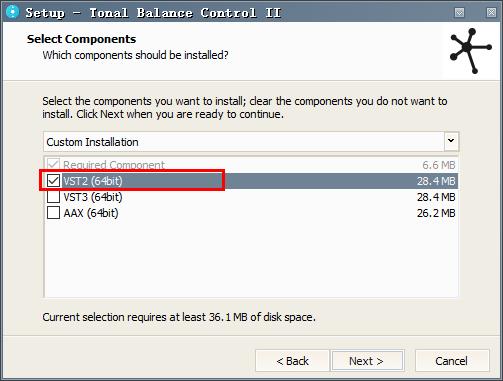Click the 26.2 MB size of AAX
This screenshot has width=503, height=381.
(x=436, y=213)
